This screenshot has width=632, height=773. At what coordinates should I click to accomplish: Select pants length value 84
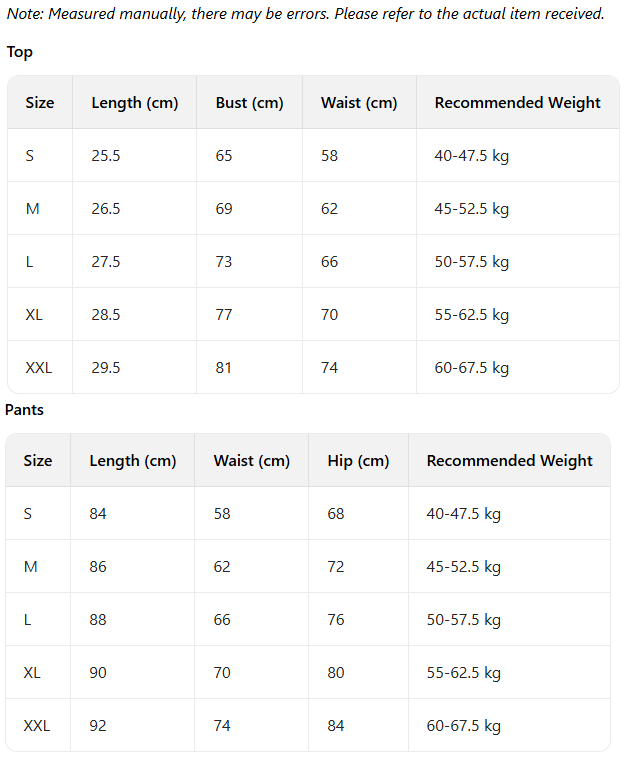[x=98, y=514]
